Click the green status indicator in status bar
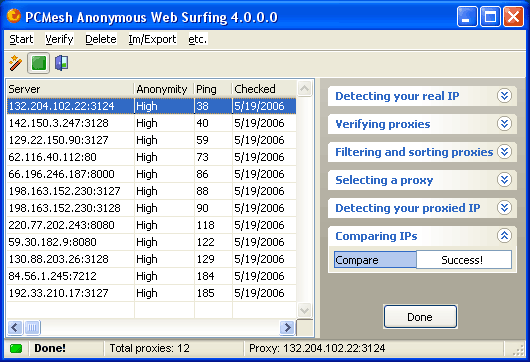The height and width of the screenshot is (362, 530). pos(16,348)
